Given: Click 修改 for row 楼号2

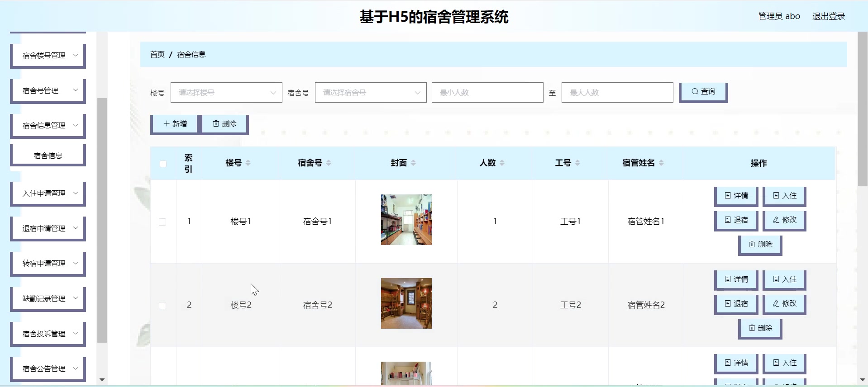Looking at the screenshot, I should (x=785, y=304).
